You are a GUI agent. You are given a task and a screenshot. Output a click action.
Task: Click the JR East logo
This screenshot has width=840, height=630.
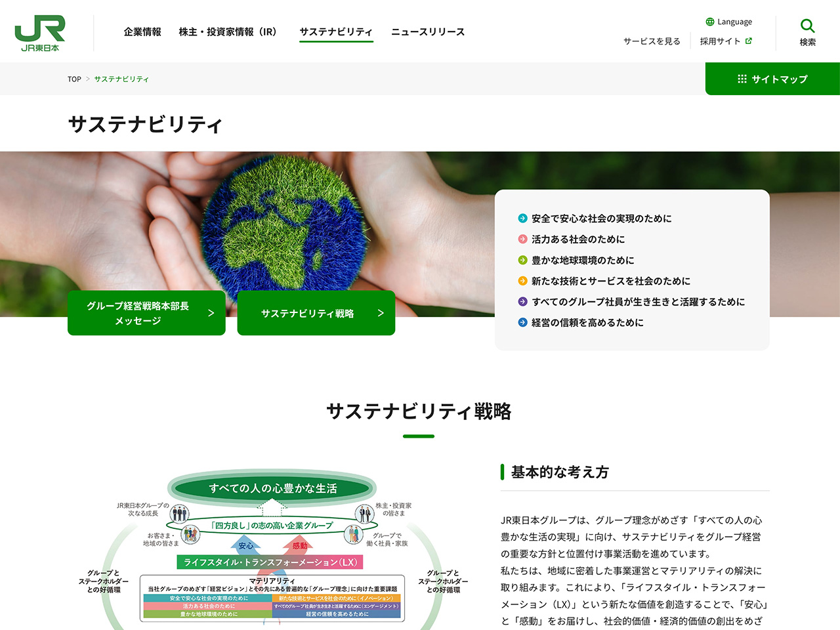tap(40, 33)
